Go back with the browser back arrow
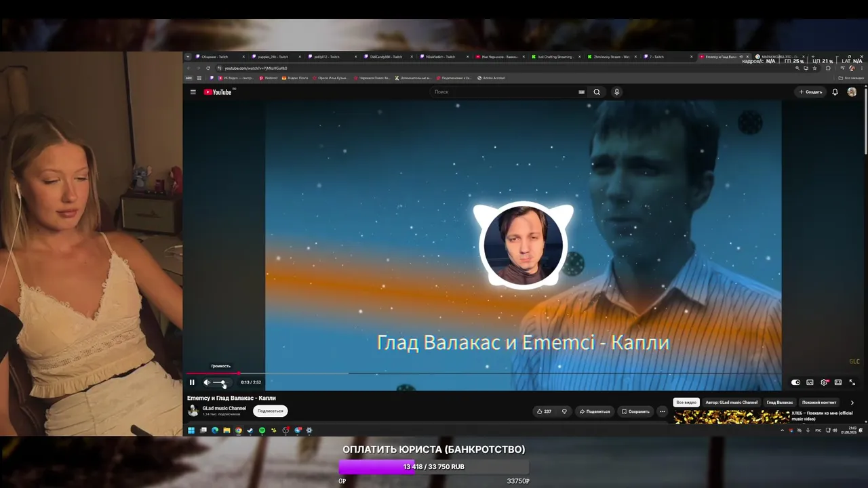868x488 pixels. click(x=189, y=68)
